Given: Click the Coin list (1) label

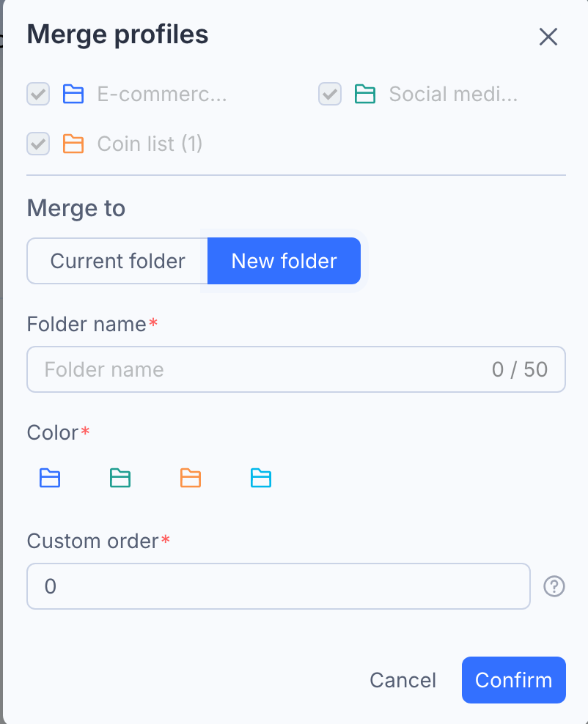Looking at the screenshot, I should click(150, 144).
